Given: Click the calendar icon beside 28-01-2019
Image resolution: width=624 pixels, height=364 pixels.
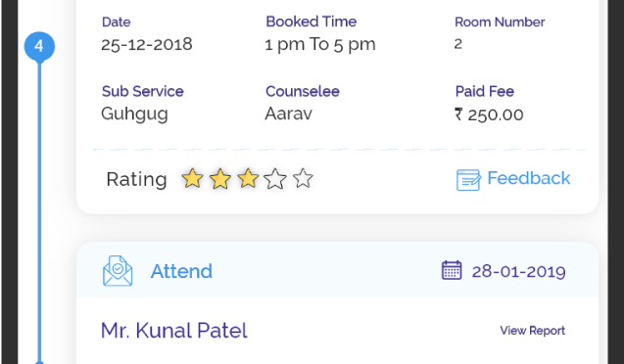Looking at the screenshot, I should (452, 270).
